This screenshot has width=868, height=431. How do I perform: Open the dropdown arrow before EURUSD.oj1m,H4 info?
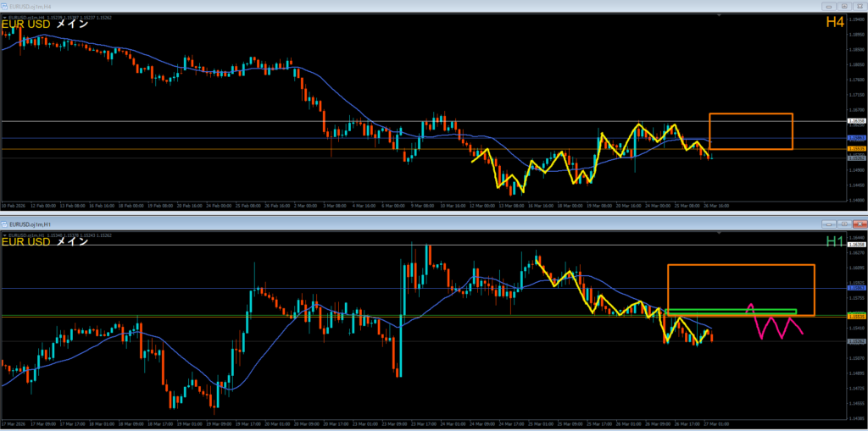coord(4,18)
